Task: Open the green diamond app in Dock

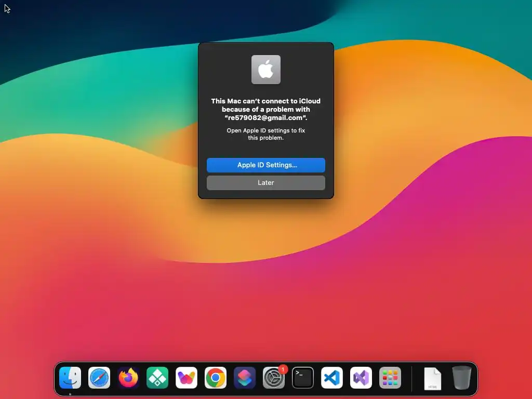Action: pos(157,377)
